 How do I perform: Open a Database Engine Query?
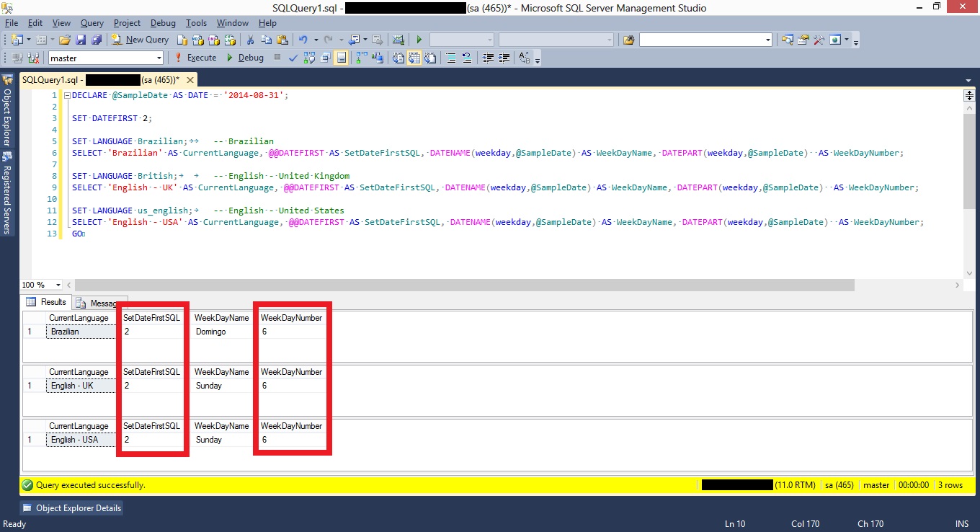tap(182, 40)
